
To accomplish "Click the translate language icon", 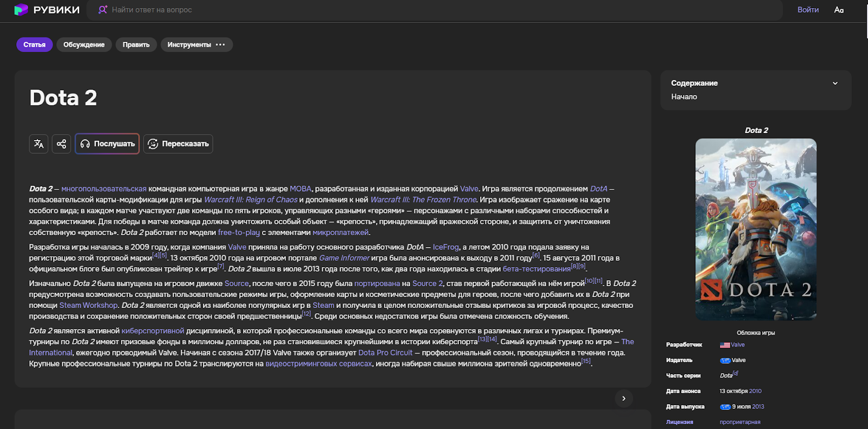I will [x=39, y=144].
